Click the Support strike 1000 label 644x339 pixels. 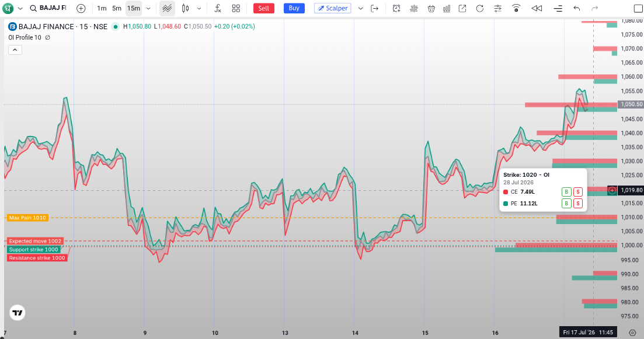[x=34, y=250]
